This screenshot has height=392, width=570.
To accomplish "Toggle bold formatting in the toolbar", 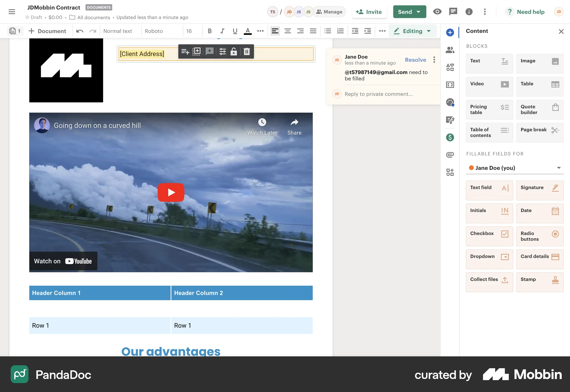I will click(x=209, y=31).
